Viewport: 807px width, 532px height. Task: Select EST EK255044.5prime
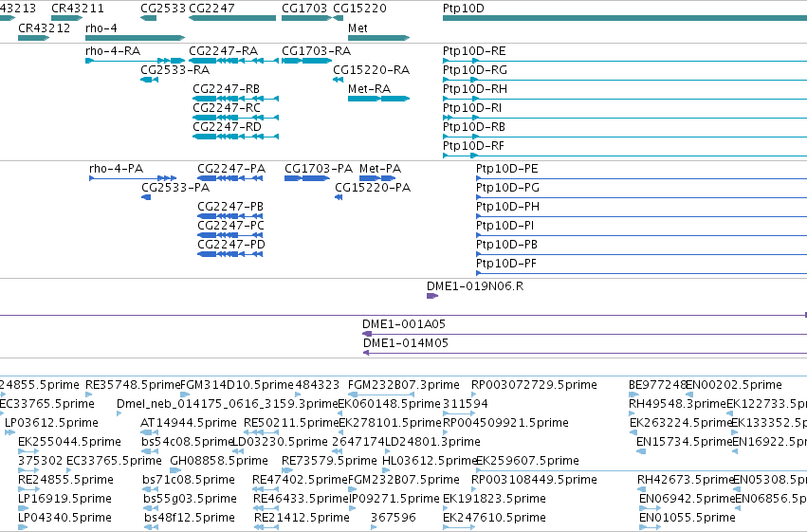pyautogui.click(x=69, y=442)
